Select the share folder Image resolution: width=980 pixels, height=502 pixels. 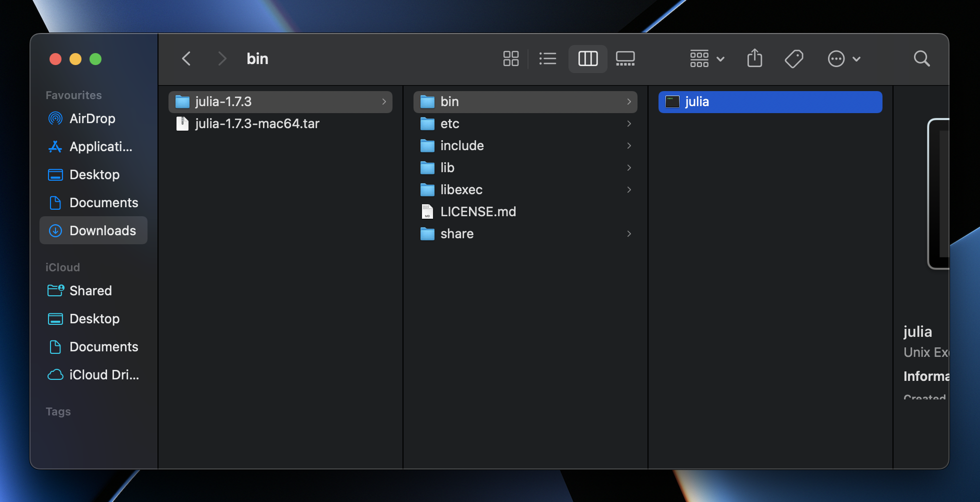(x=525, y=234)
